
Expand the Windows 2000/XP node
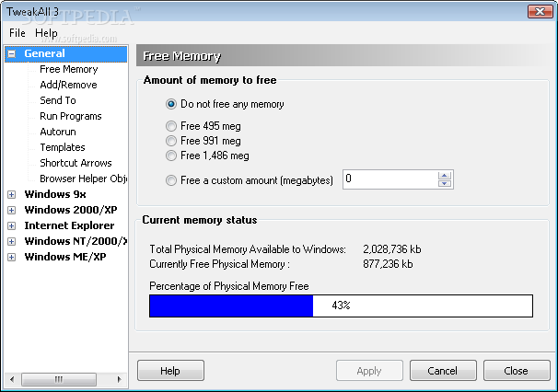click(x=11, y=210)
